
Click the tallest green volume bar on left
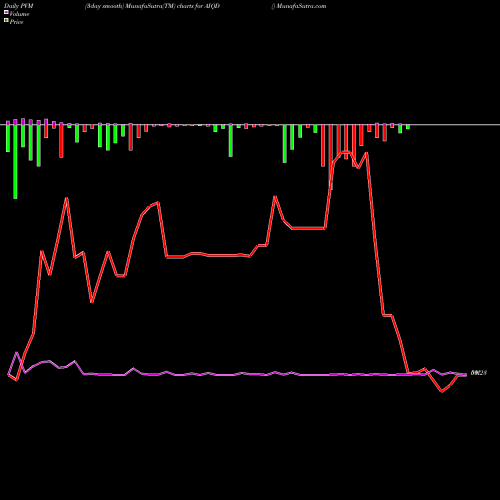15,162
